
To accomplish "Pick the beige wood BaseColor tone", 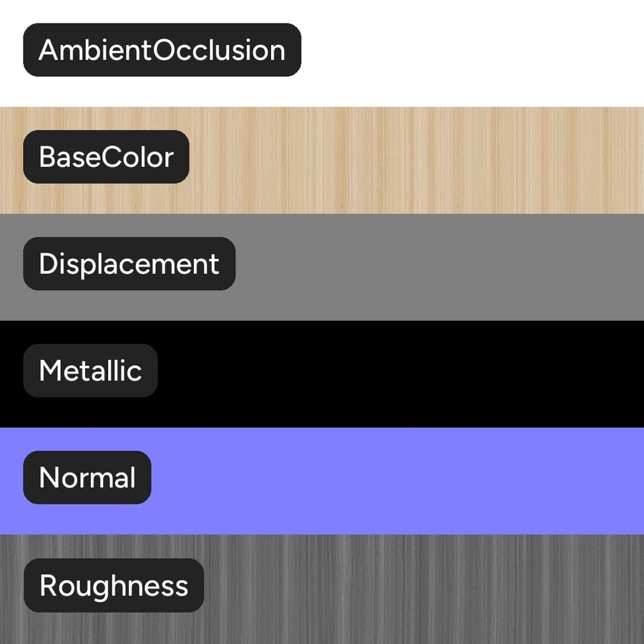I will 411,160.
